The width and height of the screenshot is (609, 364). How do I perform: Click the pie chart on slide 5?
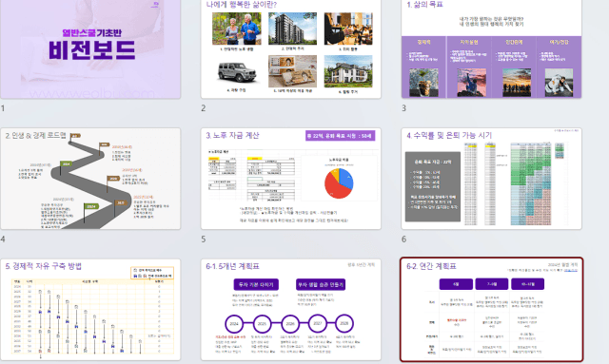[339, 183]
